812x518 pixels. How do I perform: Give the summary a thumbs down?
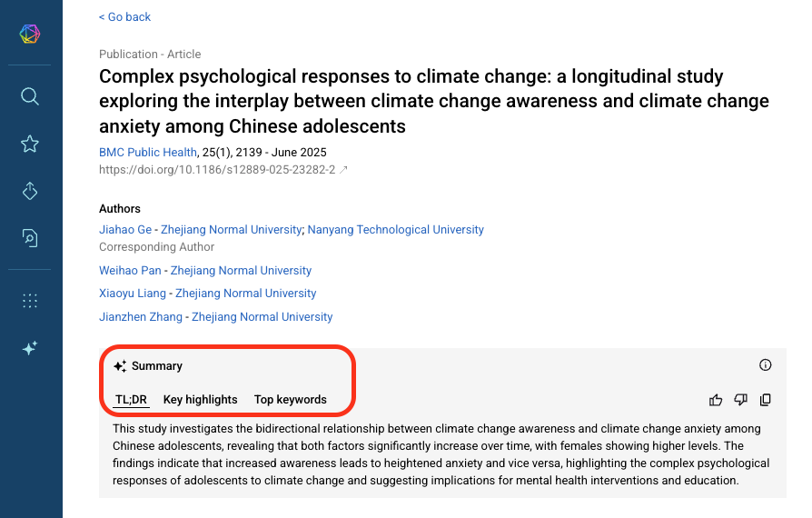(740, 400)
